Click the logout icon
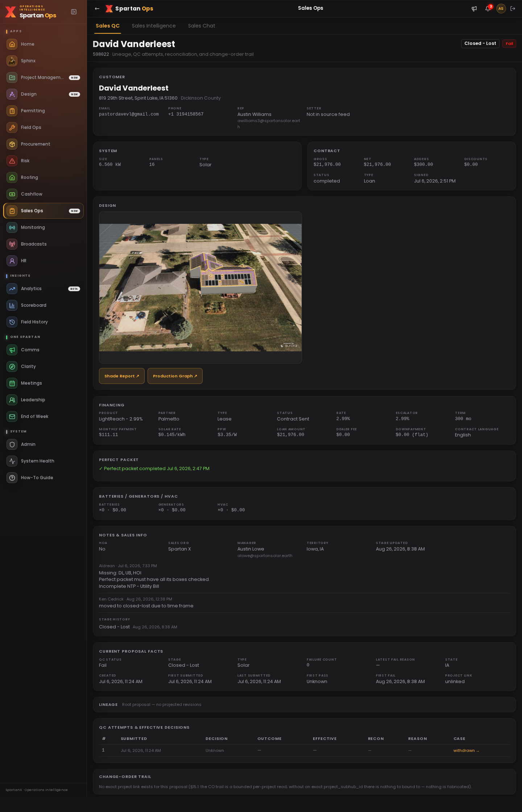This screenshot has height=812, width=522. (513, 9)
